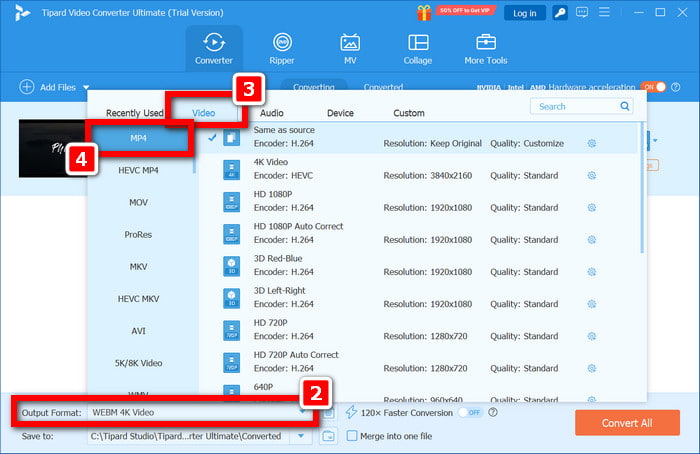700x454 pixels.
Task: Toggle 120x Faster Conversion switch
Action: tap(470, 412)
